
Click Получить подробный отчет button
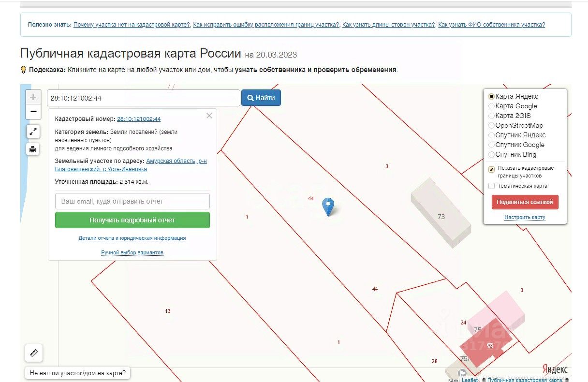pos(132,220)
